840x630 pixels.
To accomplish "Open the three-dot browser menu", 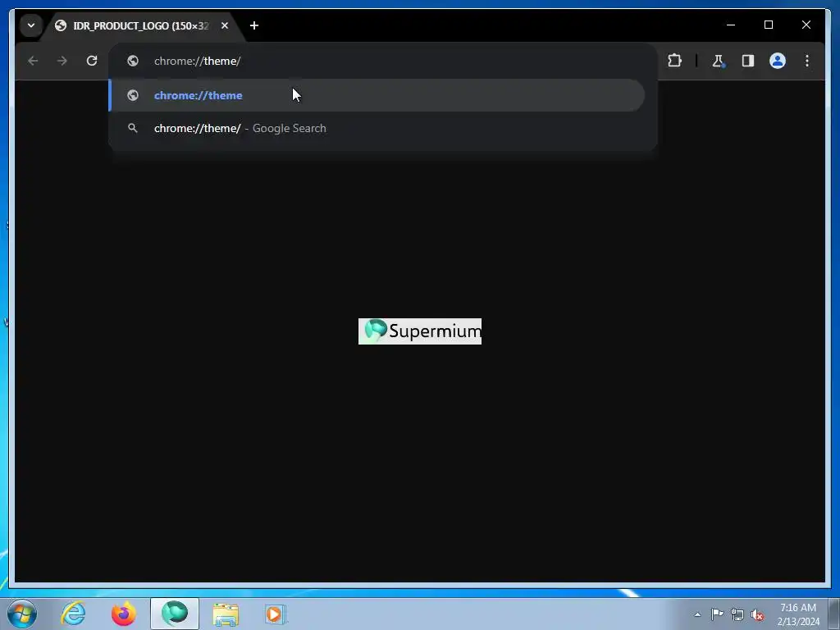I will [807, 61].
